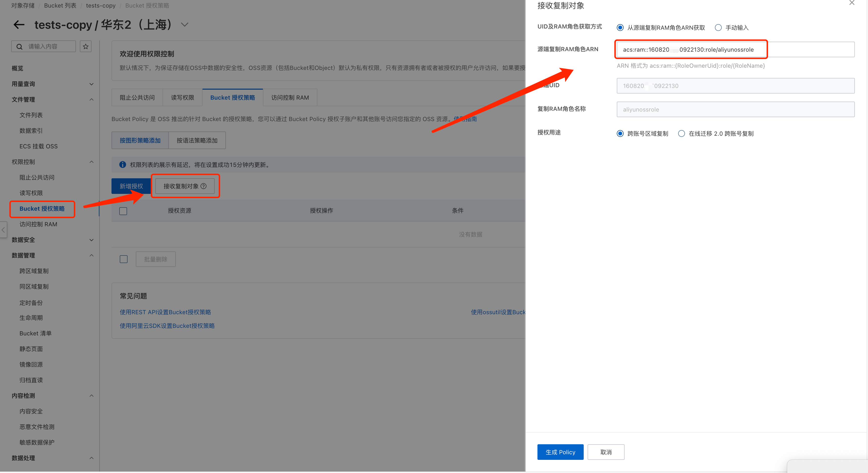Click the blue info icon in notice bar
Screen dimensions: 868x473
tap(123, 164)
